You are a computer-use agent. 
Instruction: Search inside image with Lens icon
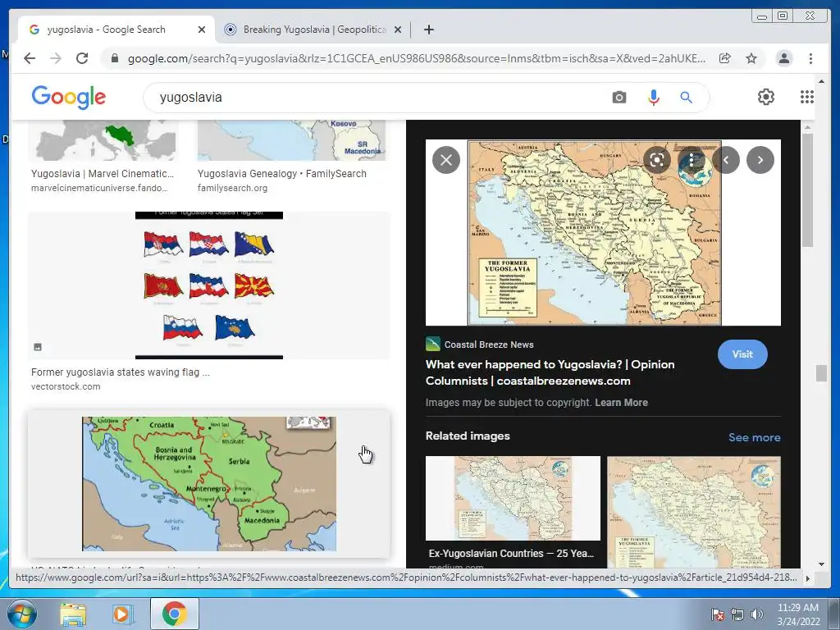[x=657, y=160]
